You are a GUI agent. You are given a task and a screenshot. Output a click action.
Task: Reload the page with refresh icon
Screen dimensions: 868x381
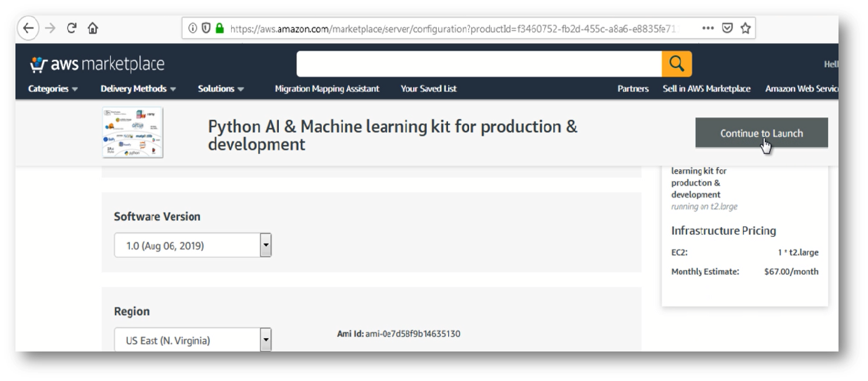(x=72, y=30)
